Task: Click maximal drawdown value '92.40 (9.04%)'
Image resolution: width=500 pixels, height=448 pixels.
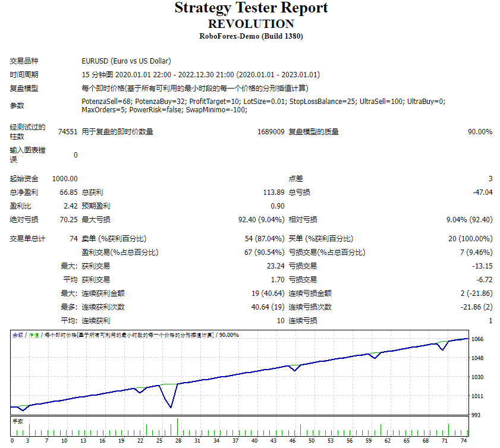Action: pos(261,219)
